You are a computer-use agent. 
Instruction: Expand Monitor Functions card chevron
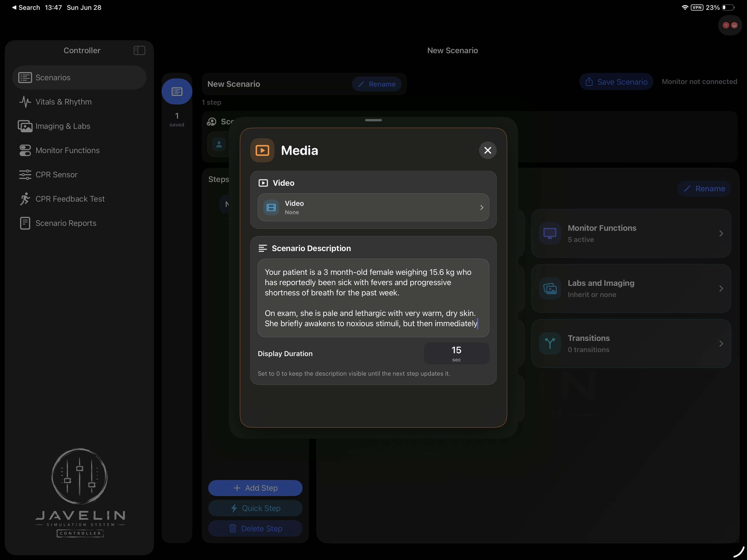point(721,233)
